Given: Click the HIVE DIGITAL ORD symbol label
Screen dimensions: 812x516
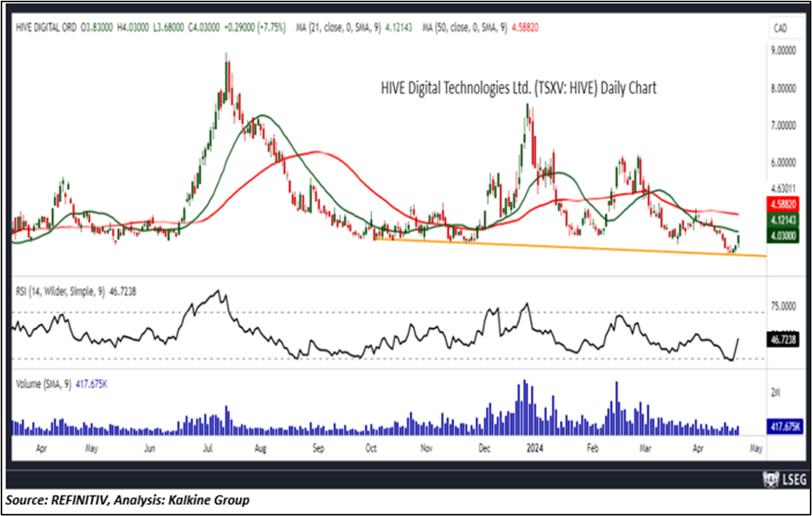Looking at the screenshot, I should [x=46, y=27].
